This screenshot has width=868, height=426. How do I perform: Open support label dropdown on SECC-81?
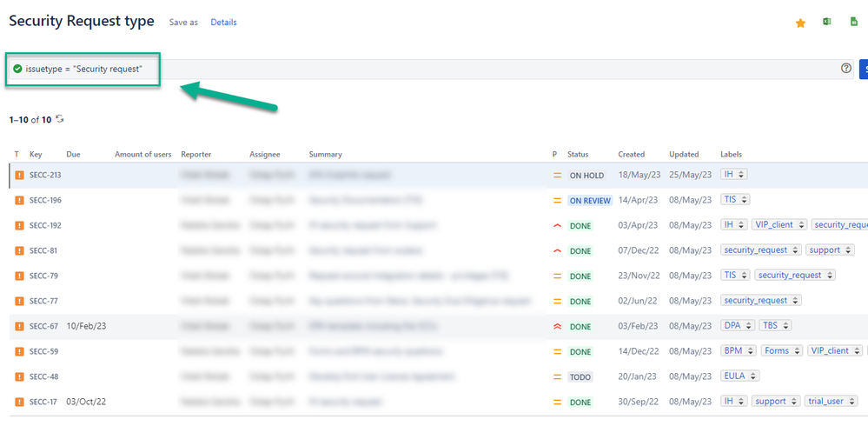(831, 250)
